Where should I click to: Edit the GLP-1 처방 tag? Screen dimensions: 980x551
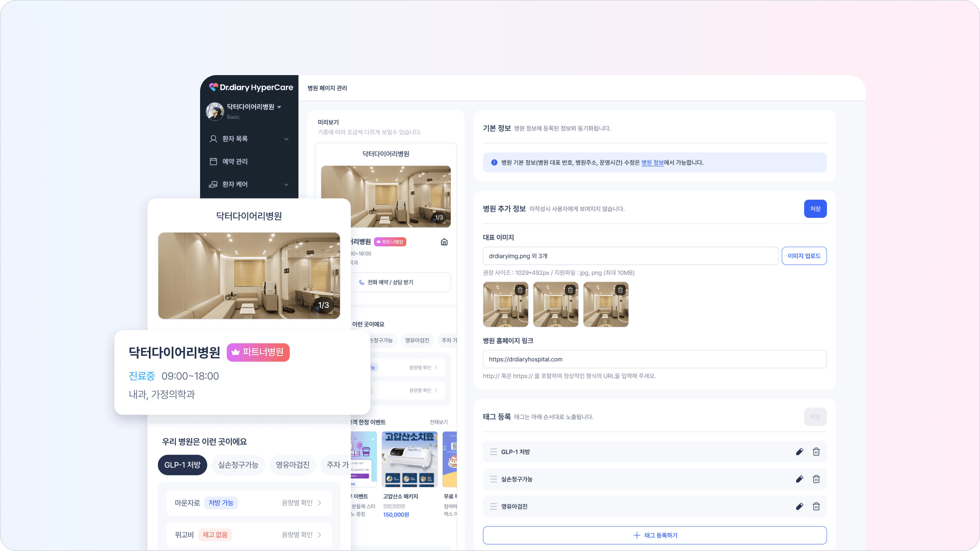[x=799, y=452]
